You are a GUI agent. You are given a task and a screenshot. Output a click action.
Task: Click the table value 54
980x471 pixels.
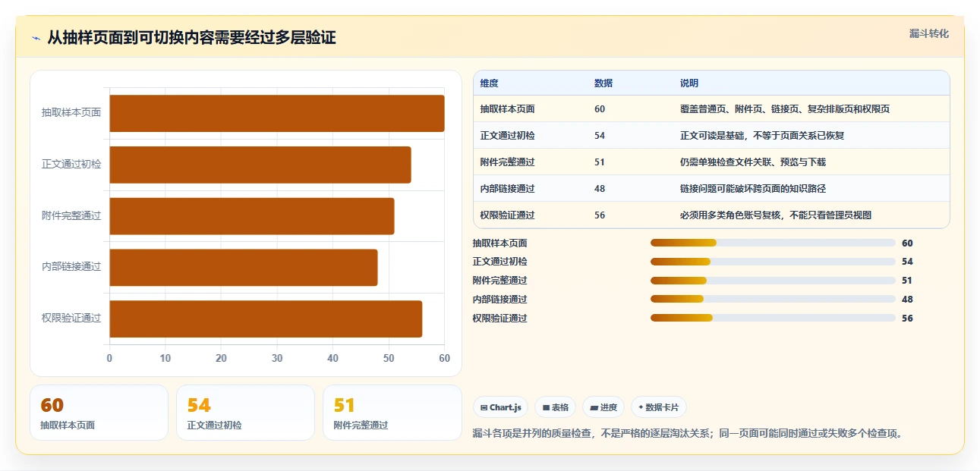click(x=600, y=136)
